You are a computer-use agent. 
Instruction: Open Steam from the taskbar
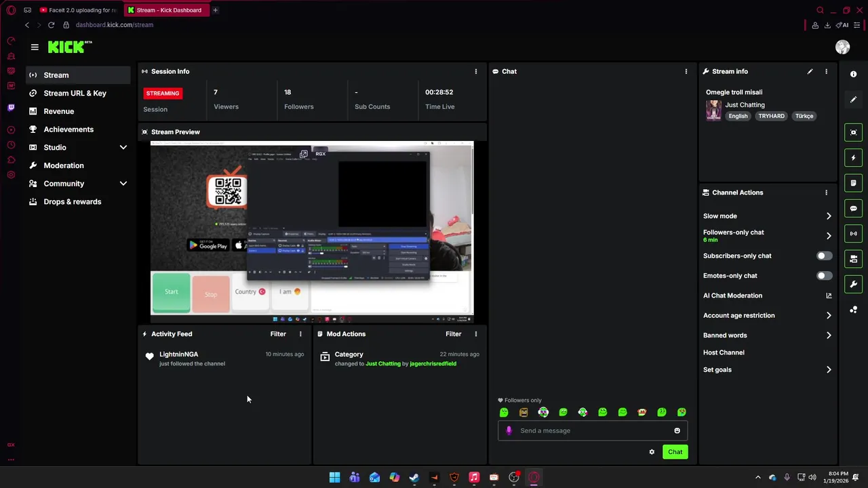pyautogui.click(x=414, y=478)
